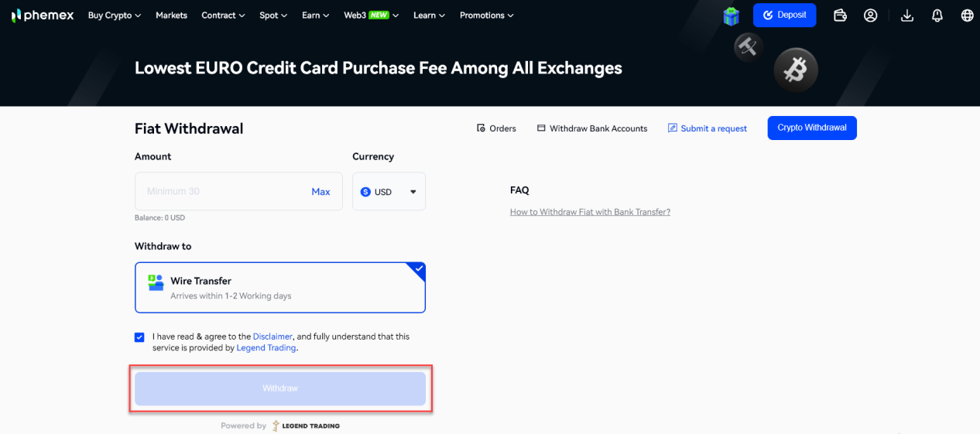This screenshot has height=434, width=980.
Task: Click the Orders icon link
Action: click(x=496, y=128)
